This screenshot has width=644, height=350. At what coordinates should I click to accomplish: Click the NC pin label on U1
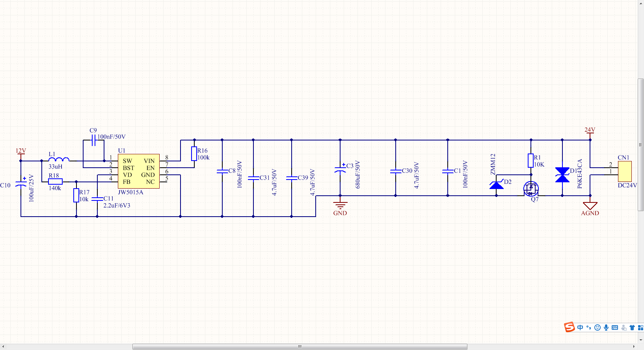150,182
